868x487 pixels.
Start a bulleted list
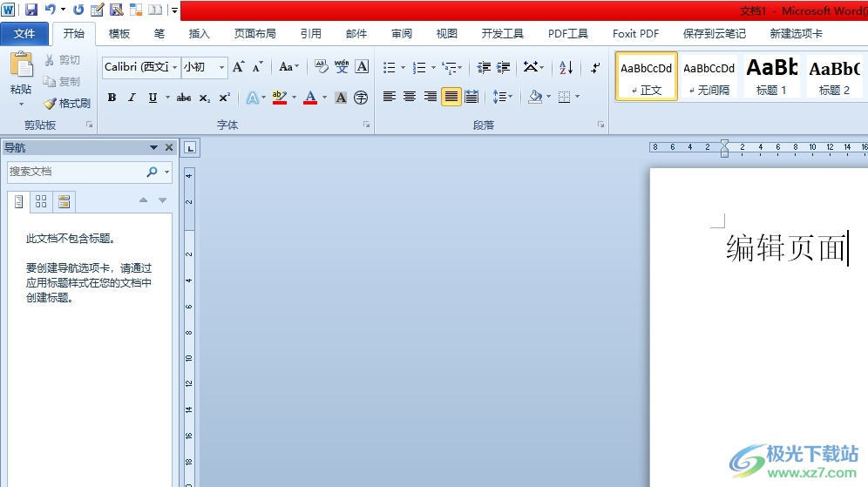[390, 67]
